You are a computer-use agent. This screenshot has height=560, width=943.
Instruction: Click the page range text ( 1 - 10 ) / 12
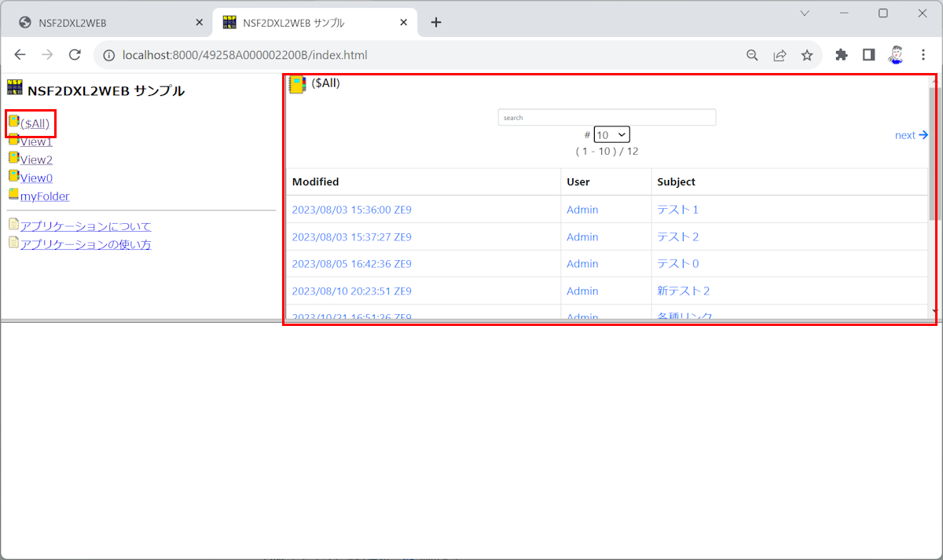607,152
